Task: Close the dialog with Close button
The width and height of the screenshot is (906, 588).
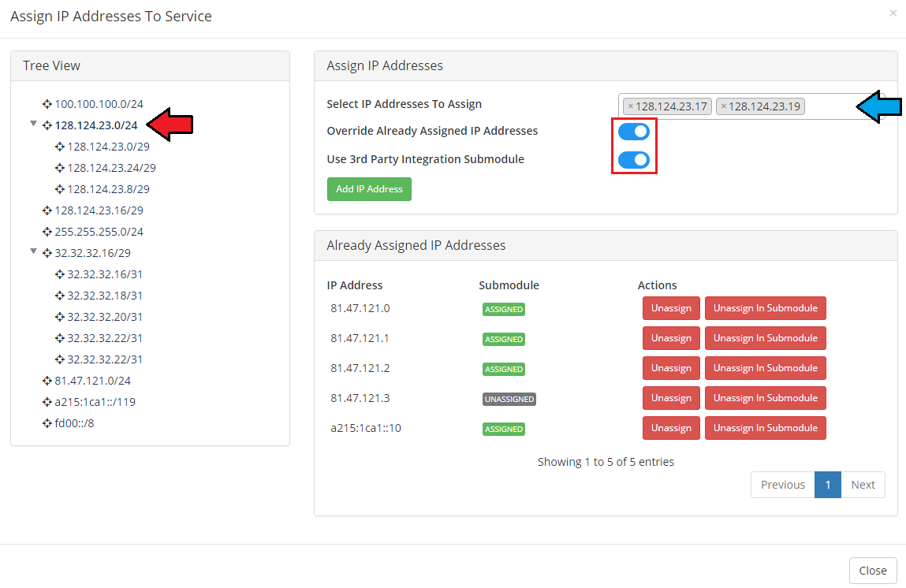Action: pyautogui.click(x=872, y=571)
